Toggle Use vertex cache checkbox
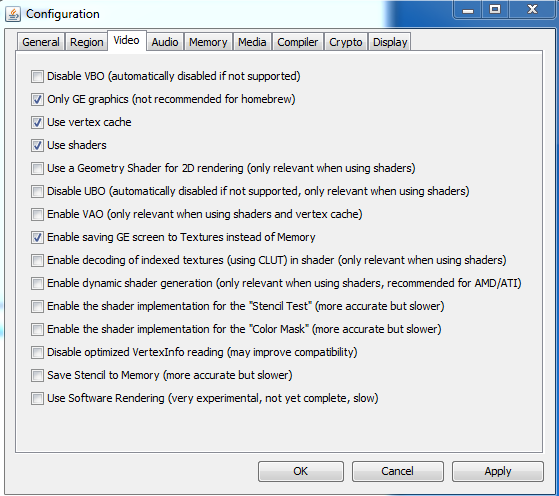559x496 pixels. pyautogui.click(x=37, y=122)
